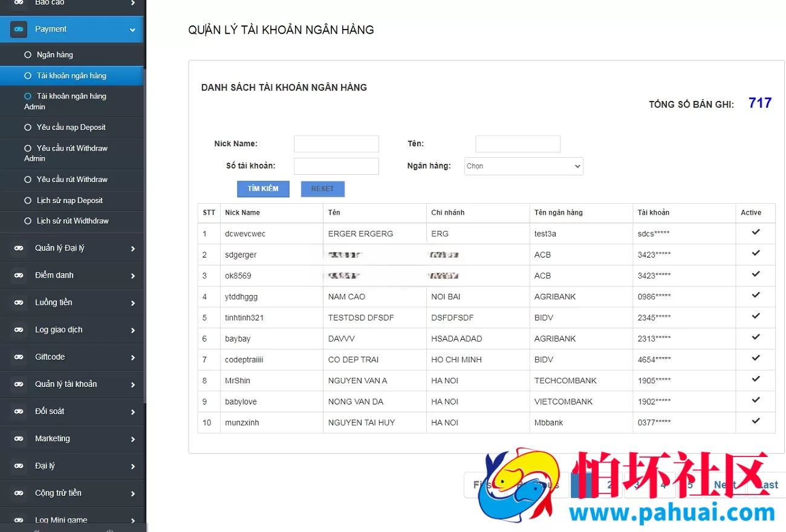This screenshot has height=532, width=786.
Task: Toggle Active checkmark for munzxinh row
Action: pos(756,421)
